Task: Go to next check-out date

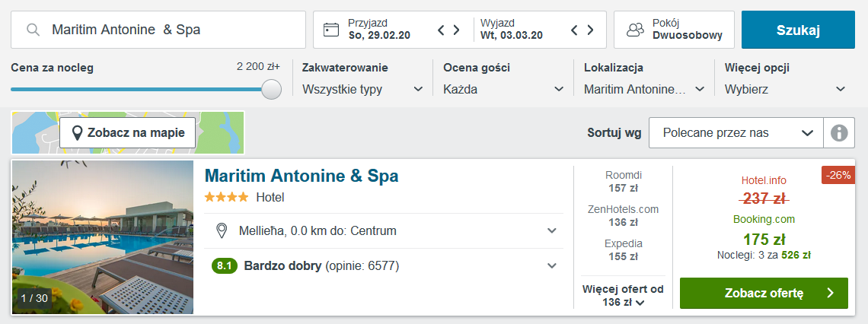Action: point(589,30)
